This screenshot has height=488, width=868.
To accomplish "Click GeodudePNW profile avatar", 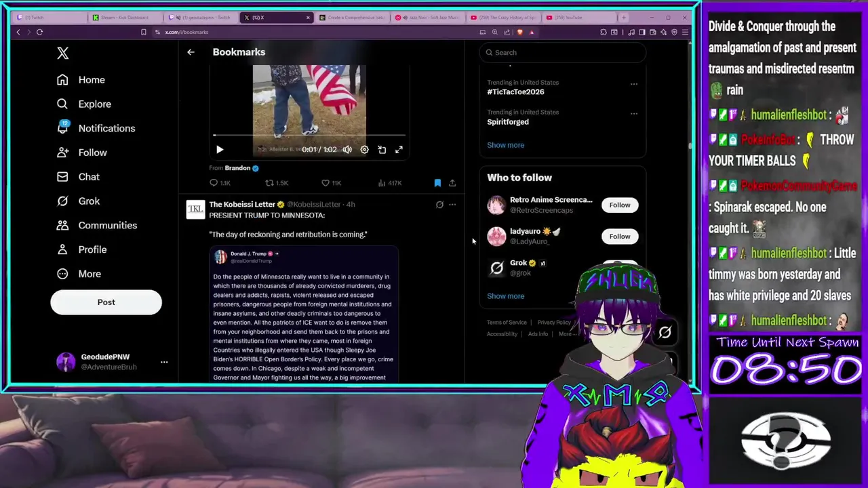I will (x=66, y=362).
